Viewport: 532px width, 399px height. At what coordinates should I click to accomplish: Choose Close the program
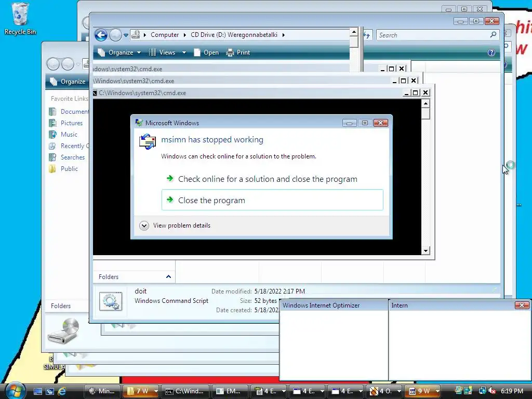tap(272, 200)
